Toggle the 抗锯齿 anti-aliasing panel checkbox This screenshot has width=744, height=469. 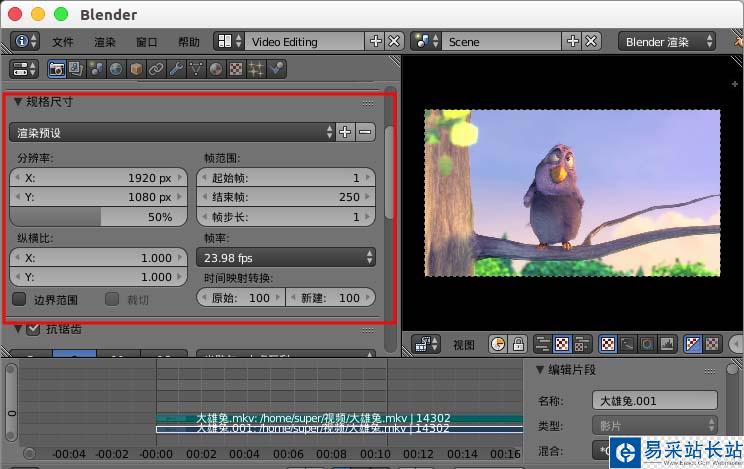33,329
